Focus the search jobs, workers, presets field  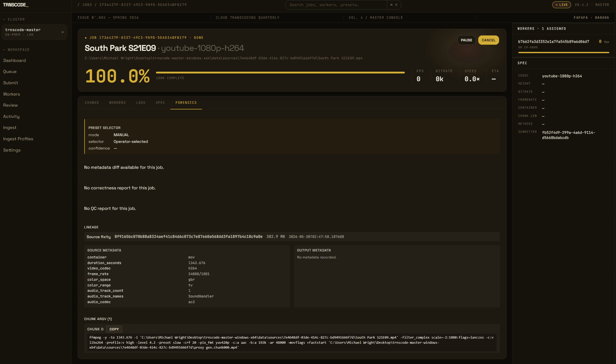336,5
